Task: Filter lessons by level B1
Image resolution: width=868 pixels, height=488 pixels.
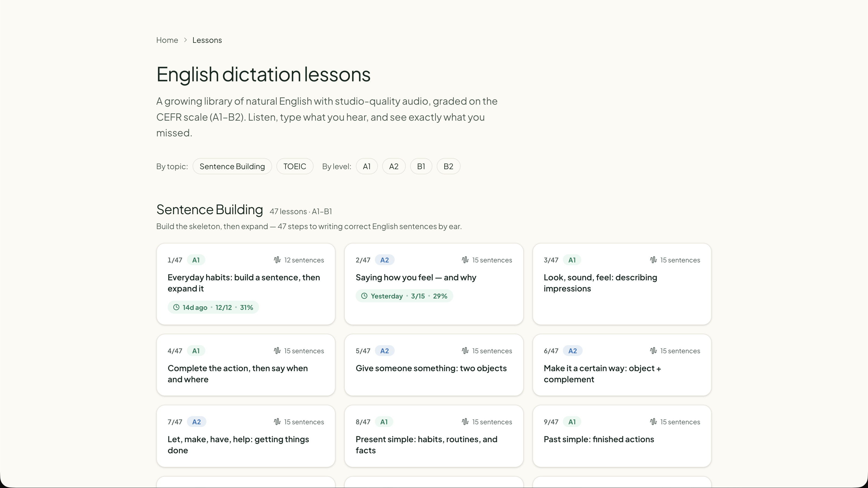Action: 421,166
